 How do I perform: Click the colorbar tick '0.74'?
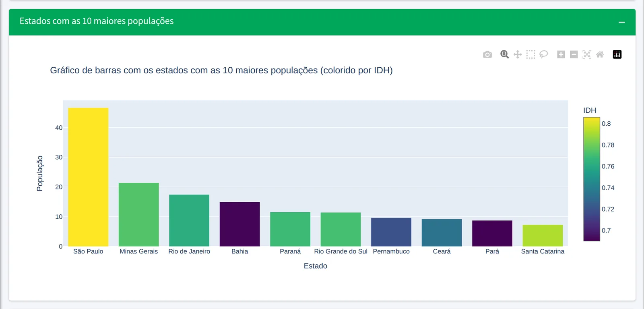[608, 188]
